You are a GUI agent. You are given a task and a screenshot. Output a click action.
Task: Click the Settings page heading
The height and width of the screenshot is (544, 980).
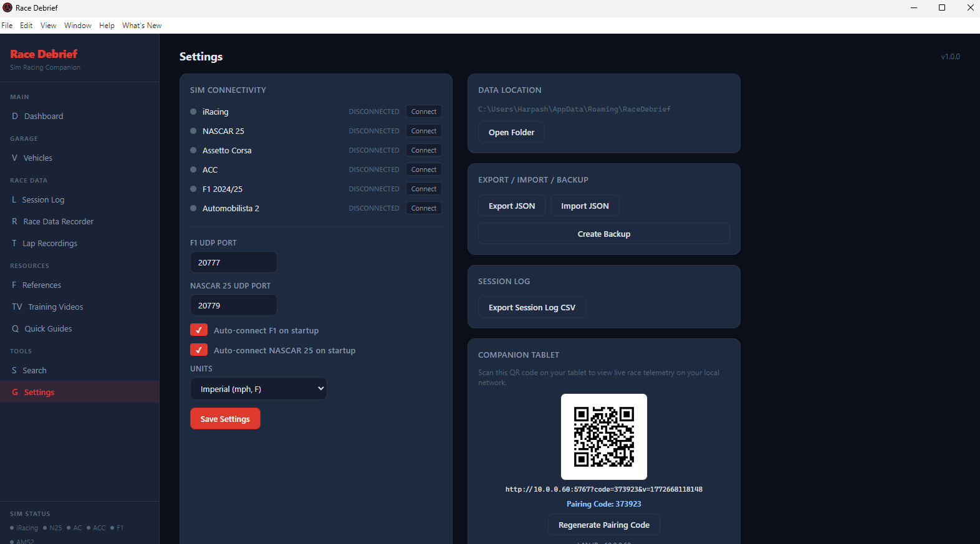[201, 57]
